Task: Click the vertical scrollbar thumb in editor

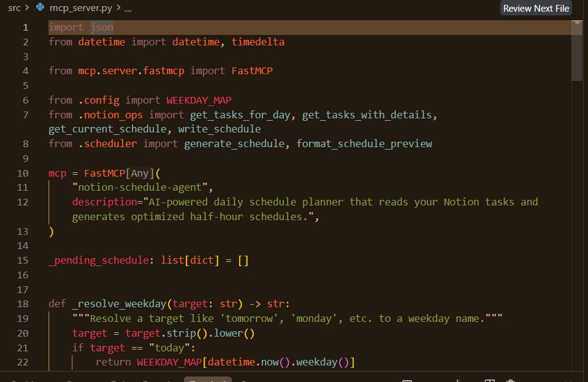Action: pyautogui.click(x=577, y=51)
